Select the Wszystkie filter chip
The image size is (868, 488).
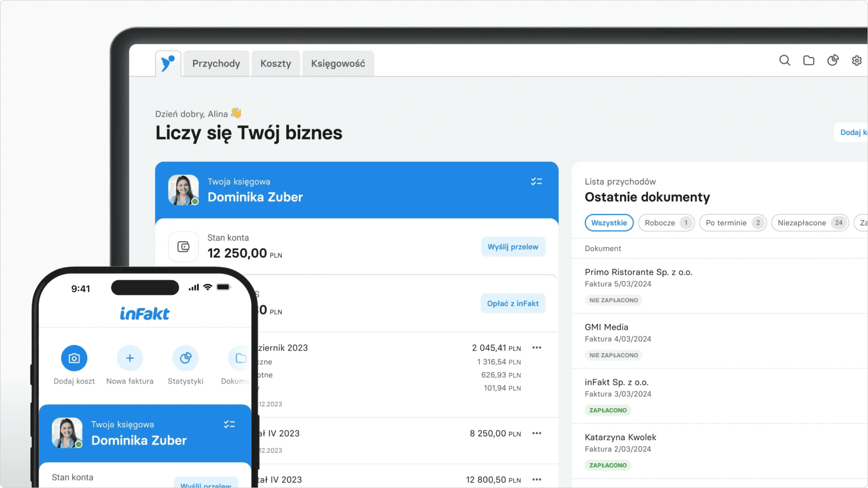609,223
